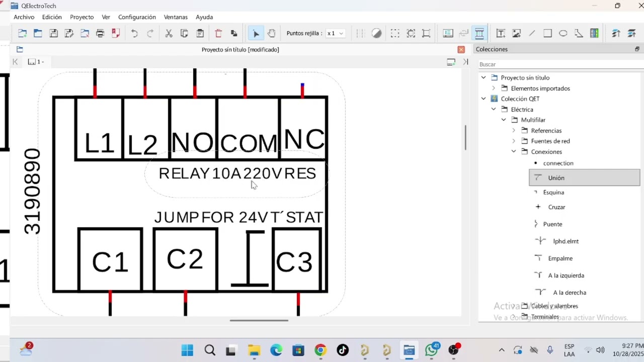Select the Puente element
The image size is (644, 362).
[552, 224]
